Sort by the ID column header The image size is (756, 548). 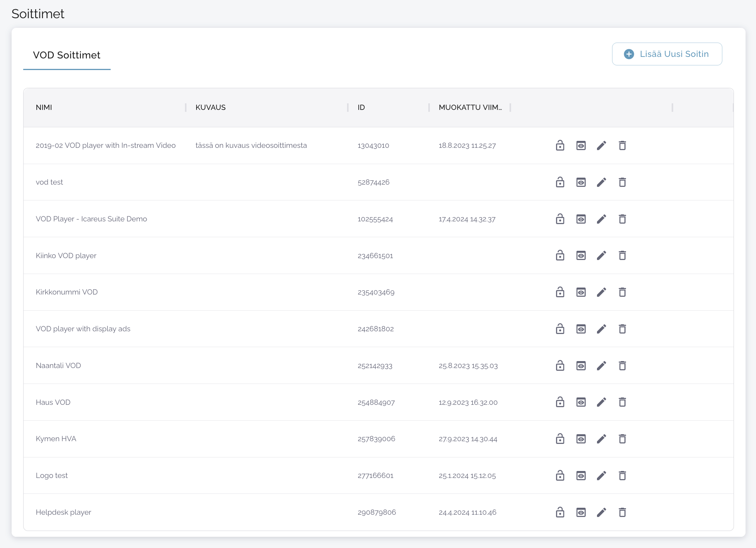point(361,108)
